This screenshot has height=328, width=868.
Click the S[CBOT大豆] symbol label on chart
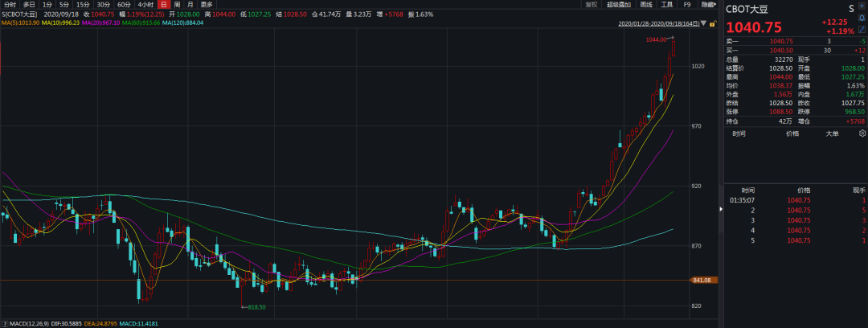(21, 14)
